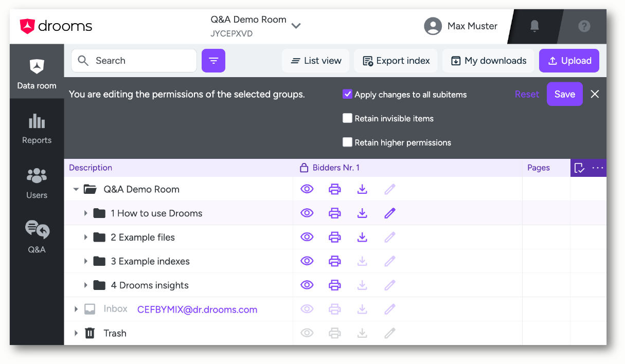Toggle print permission for 4 Drooms insights
Viewport: 625px width, 364px height.
click(x=335, y=285)
